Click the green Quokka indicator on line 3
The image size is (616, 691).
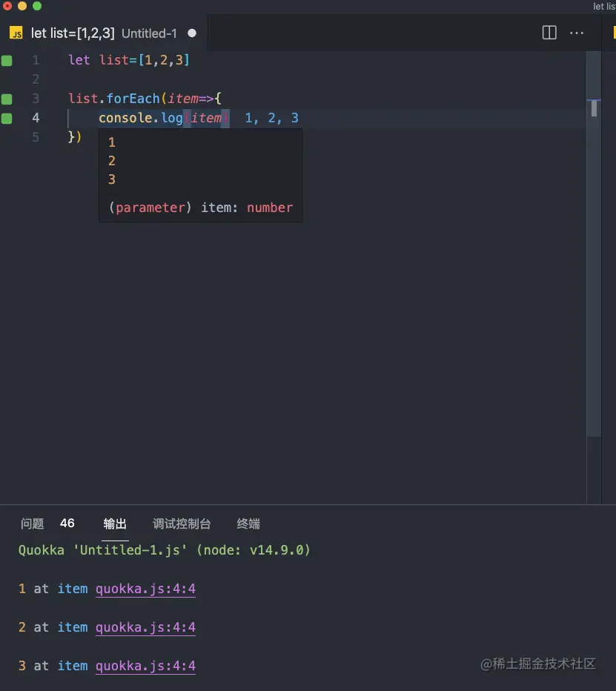click(7, 99)
